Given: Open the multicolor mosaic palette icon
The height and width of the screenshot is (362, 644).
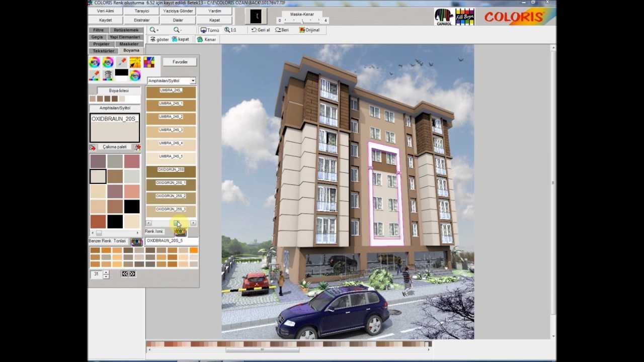Looking at the screenshot, I should coord(148,62).
